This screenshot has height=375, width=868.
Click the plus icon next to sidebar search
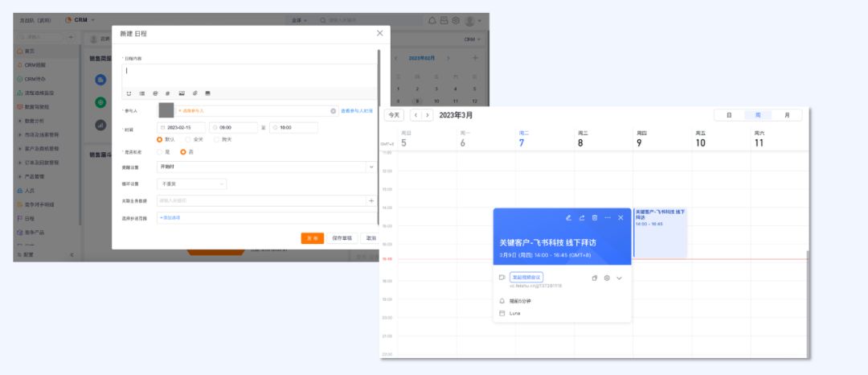[70, 37]
